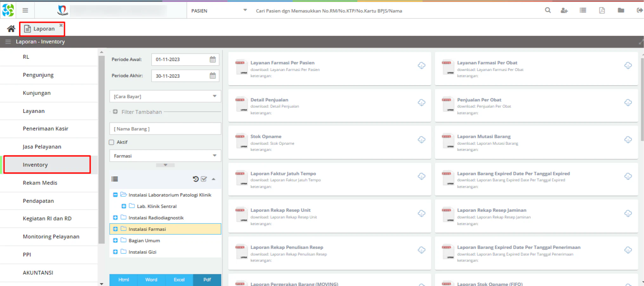
Task: Download Layanan Farmasi Per Pasien report
Action: 421,66
